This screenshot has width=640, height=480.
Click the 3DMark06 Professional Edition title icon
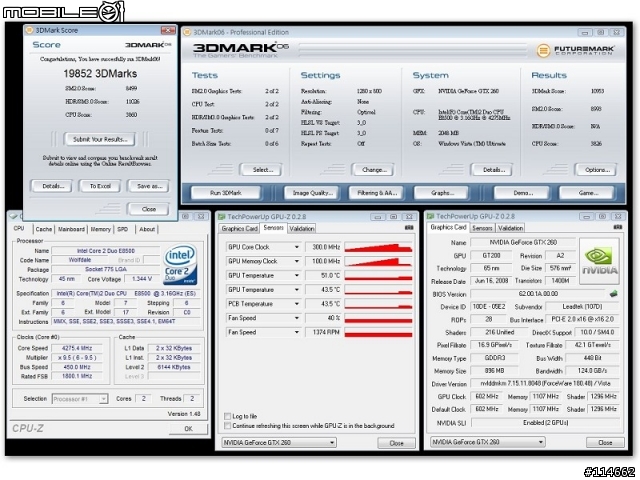187,32
